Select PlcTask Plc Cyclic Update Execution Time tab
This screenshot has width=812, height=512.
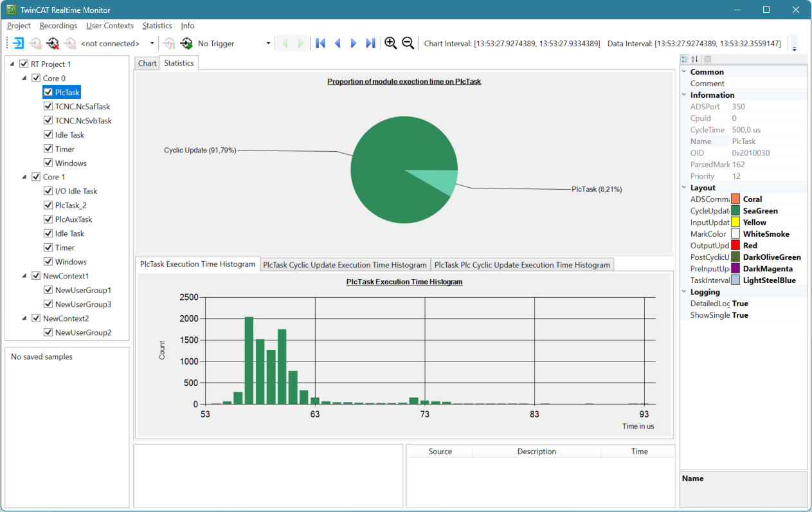click(522, 265)
